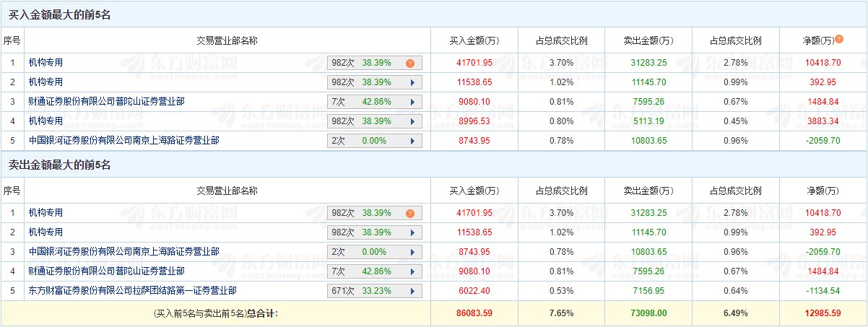Click 买入金额(万) column header in buy table
Screen dimensions: 868x327
(x=474, y=40)
